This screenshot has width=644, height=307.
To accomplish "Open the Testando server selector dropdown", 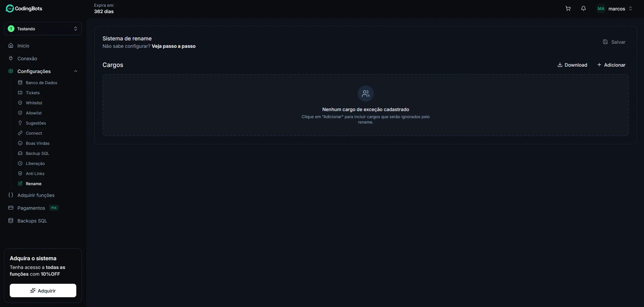I will click(43, 29).
